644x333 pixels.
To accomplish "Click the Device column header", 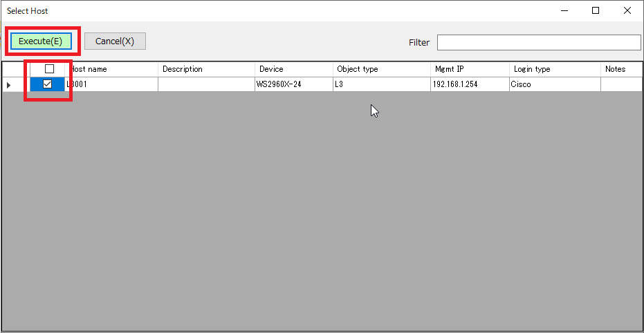I will [293, 69].
